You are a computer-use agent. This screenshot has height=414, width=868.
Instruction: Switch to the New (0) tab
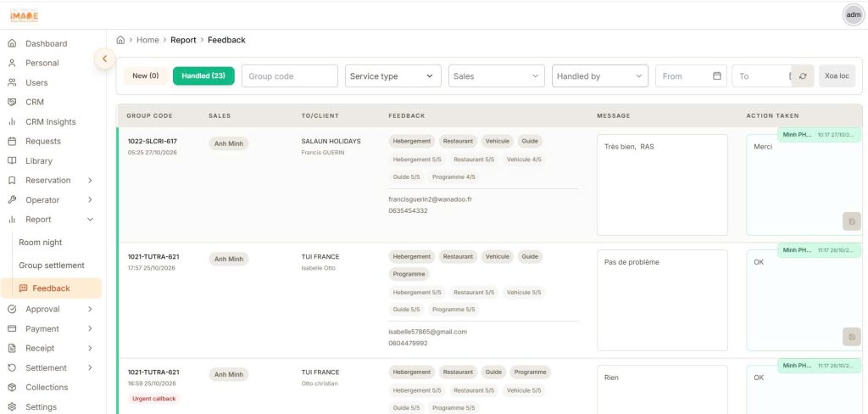[x=146, y=76]
